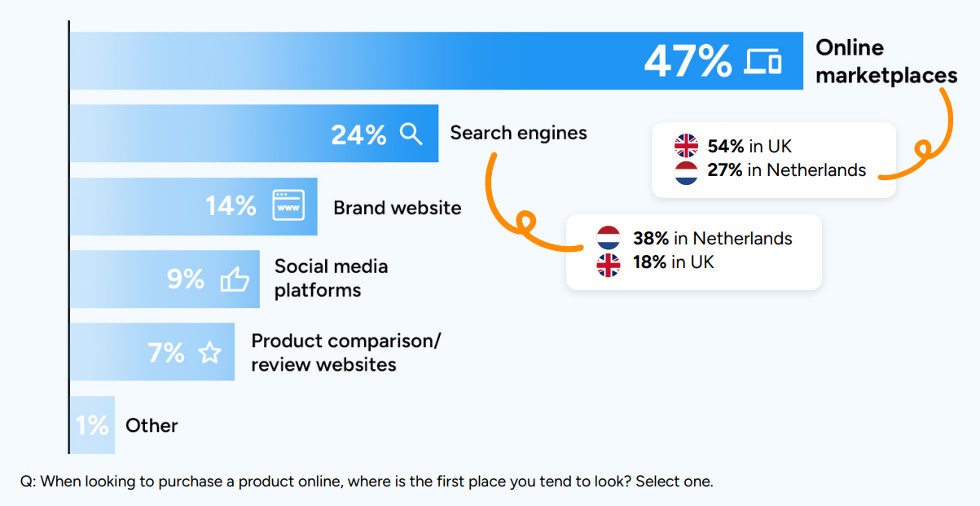Image resolution: width=980 pixels, height=506 pixels.
Task: Click the Netherlands flag beside 38%
Action: coord(609,238)
